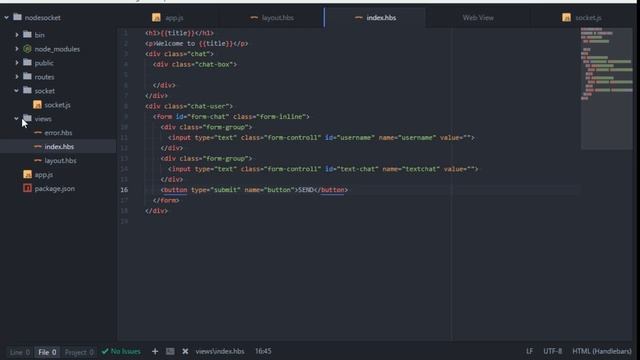Click the index.hbs handlebars icon in tree

tap(38, 147)
